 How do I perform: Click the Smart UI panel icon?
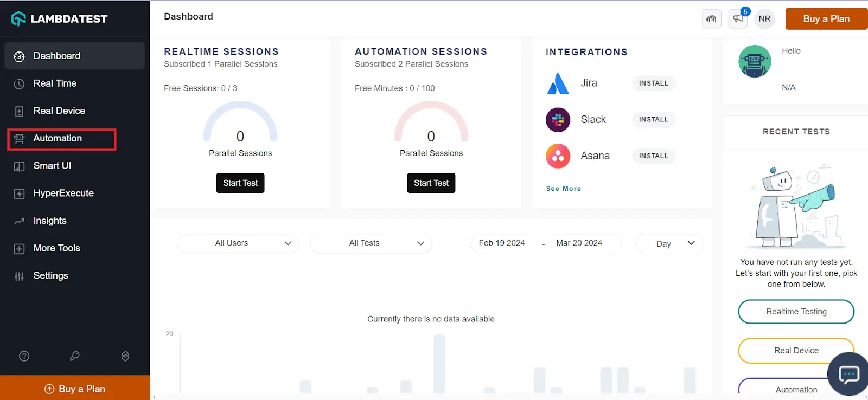(20, 166)
